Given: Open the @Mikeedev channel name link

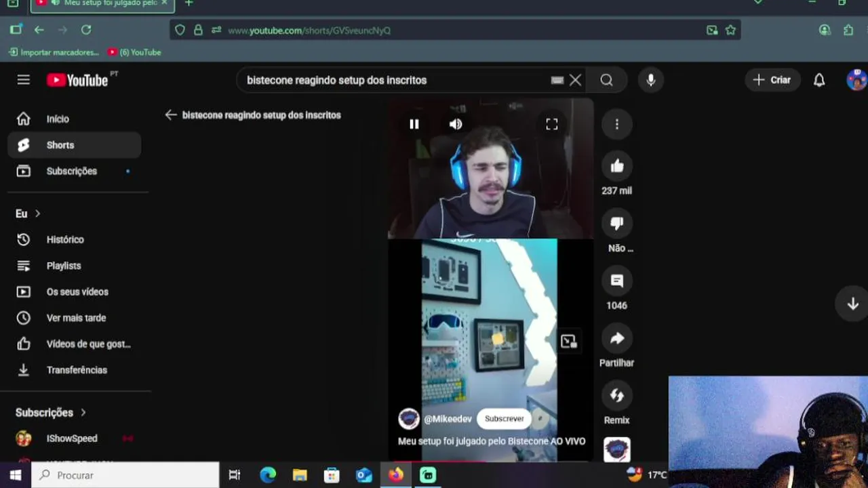Looking at the screenshot, I should [448, 419].
